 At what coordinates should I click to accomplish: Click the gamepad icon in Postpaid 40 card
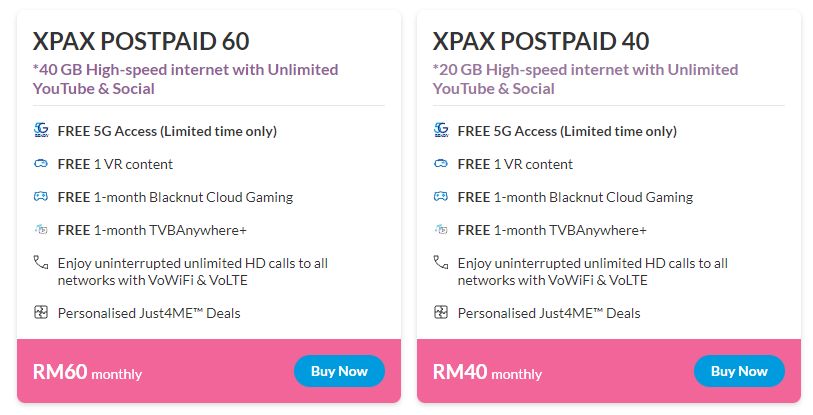(x=441, y=197)
